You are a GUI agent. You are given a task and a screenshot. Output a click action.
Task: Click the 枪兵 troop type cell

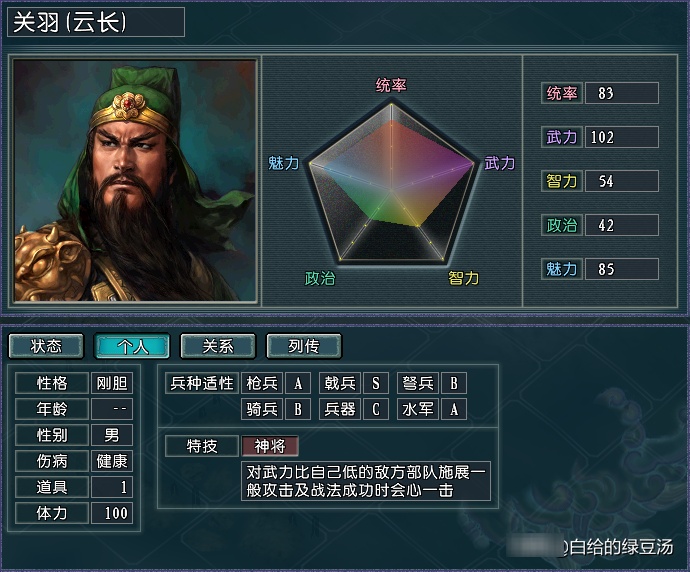point(262,383)
